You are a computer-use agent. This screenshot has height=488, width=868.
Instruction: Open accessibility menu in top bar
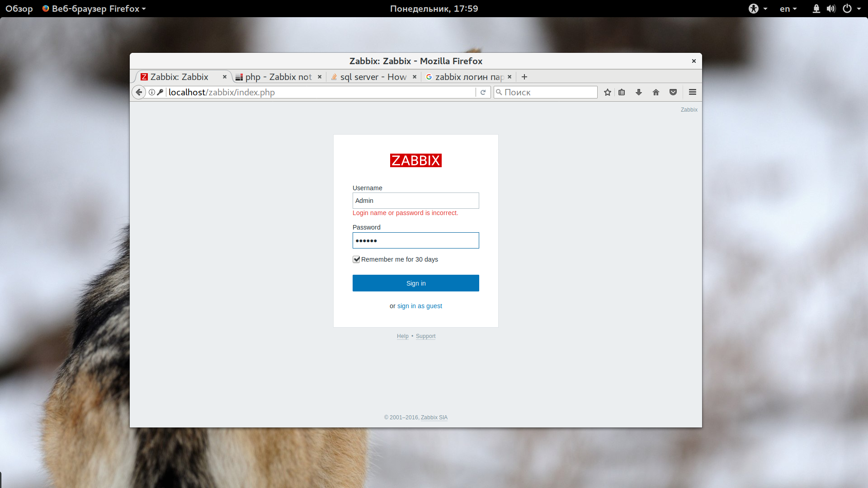[x=758, y=9]
